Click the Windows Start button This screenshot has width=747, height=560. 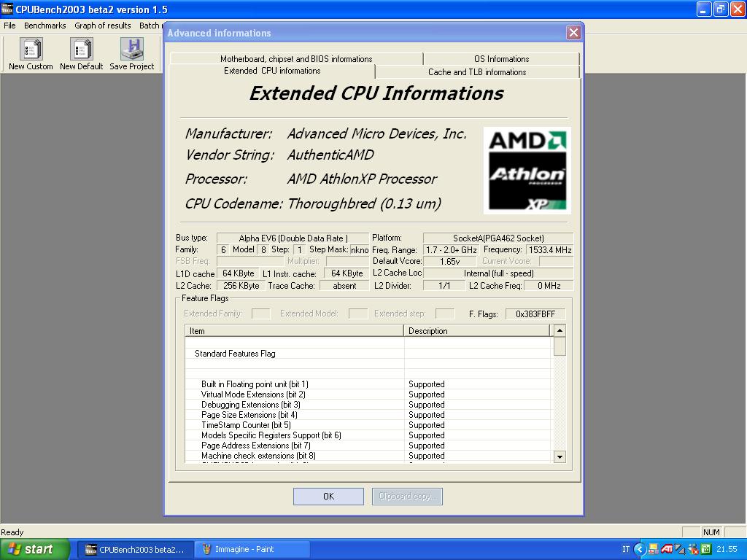(x=35, y=549)
